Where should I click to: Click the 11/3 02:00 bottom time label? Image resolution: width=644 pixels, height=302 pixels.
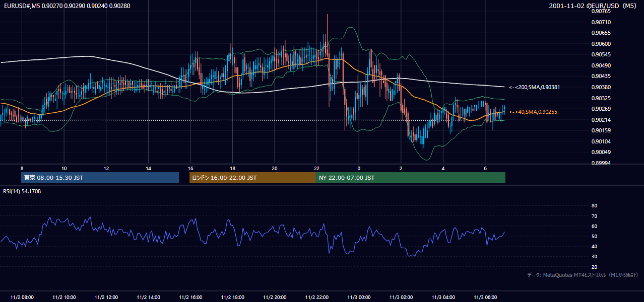(x=401, y=297)
